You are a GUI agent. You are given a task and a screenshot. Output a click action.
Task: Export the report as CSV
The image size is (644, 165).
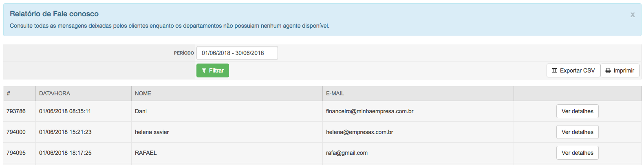[x=573, y=70]
